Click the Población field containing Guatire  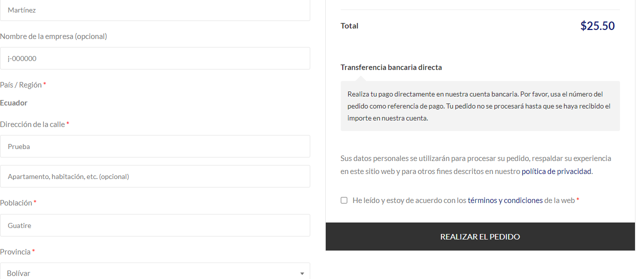(155, 225)
